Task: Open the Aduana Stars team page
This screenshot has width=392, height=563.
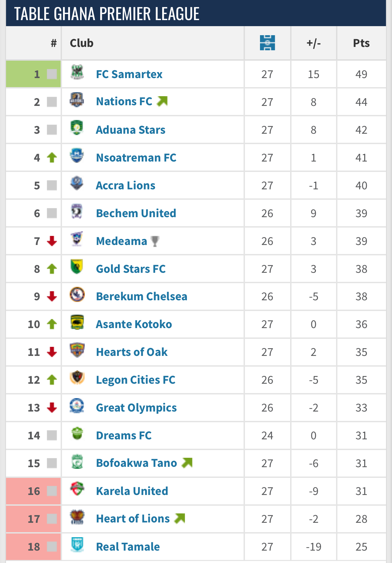Action: tap(130, 130)
